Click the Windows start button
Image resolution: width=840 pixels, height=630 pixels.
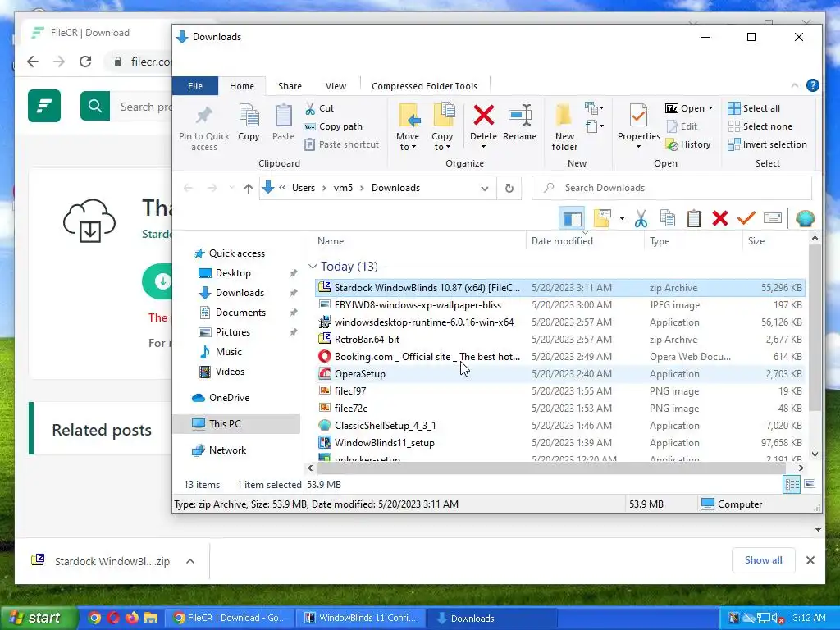[x=38, y=618]
